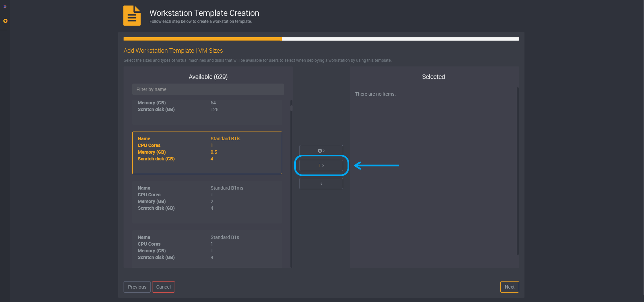The width and height of the screenshot is (644, 302).
Task: Select the Standard B1ls VM size card
Action: point(207,153)
